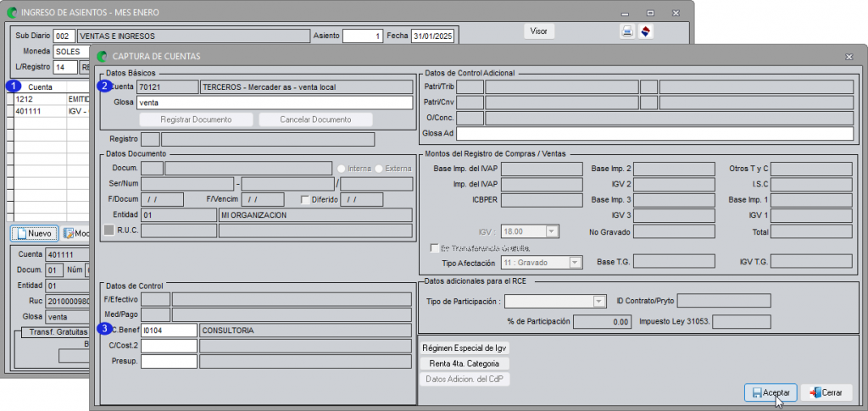
Task: Click the Sub Diario code field 002
Action: [x=64, y=36]
